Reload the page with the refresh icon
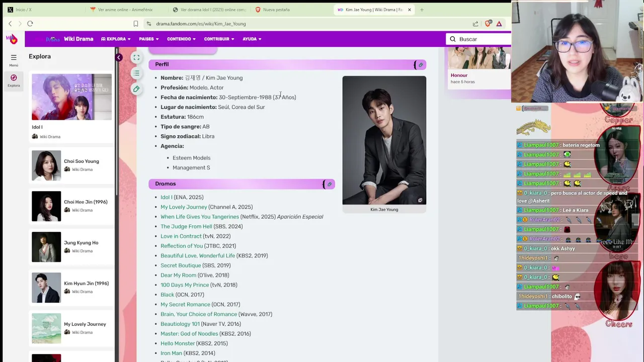644x362 pixels. 30,24
